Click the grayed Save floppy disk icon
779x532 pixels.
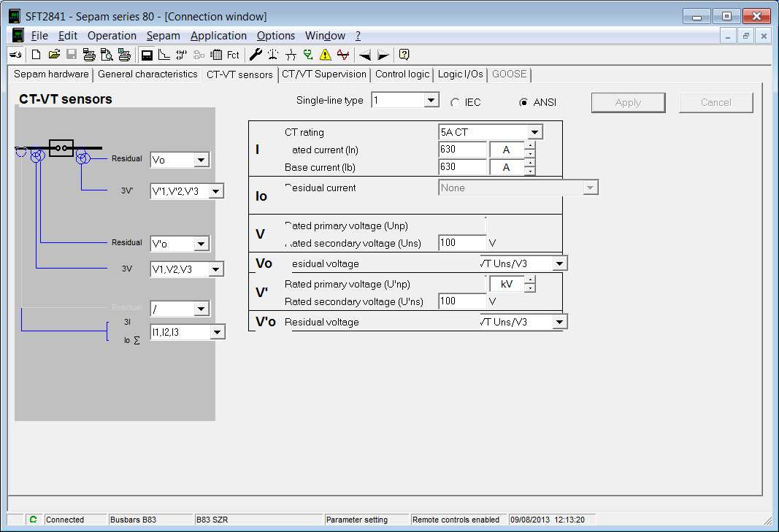pos(72,55)
